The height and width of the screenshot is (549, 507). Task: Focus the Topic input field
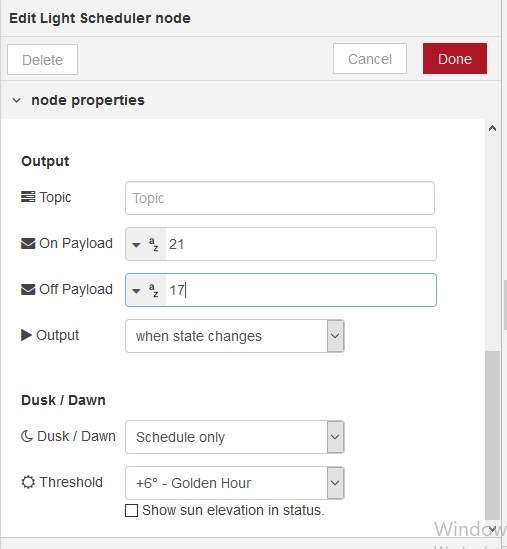280,198
